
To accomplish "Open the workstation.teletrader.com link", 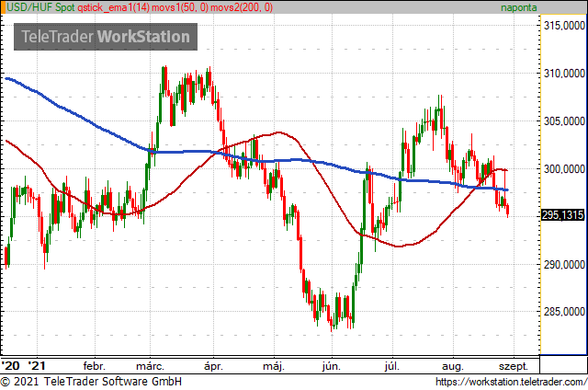I will pyautogui.click(x=512, y=382).
